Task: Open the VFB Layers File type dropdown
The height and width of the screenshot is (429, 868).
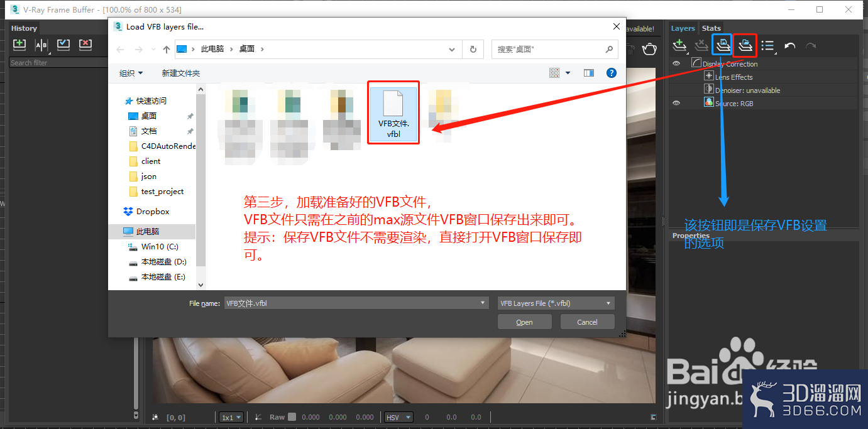Action: pos(556,303)
